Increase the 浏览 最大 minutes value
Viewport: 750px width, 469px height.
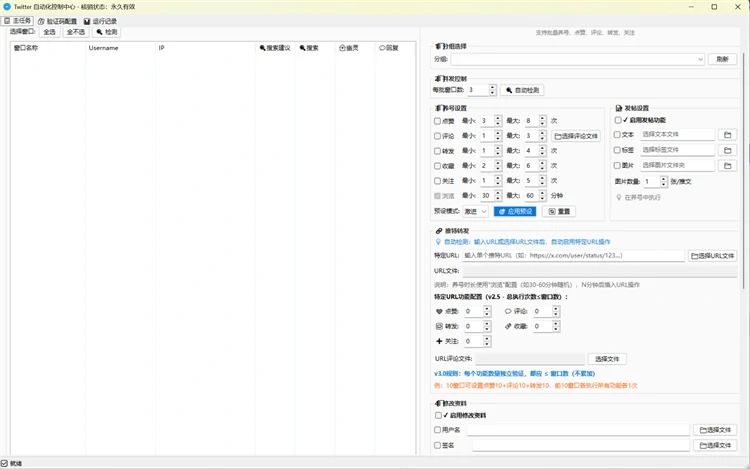[542, 193]
